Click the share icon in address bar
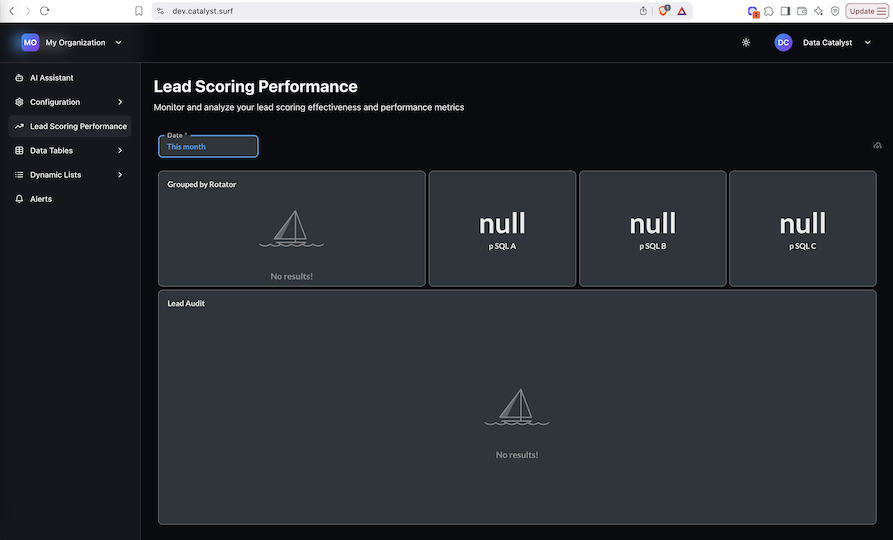 pyautogui.click(x=643, y=11)
